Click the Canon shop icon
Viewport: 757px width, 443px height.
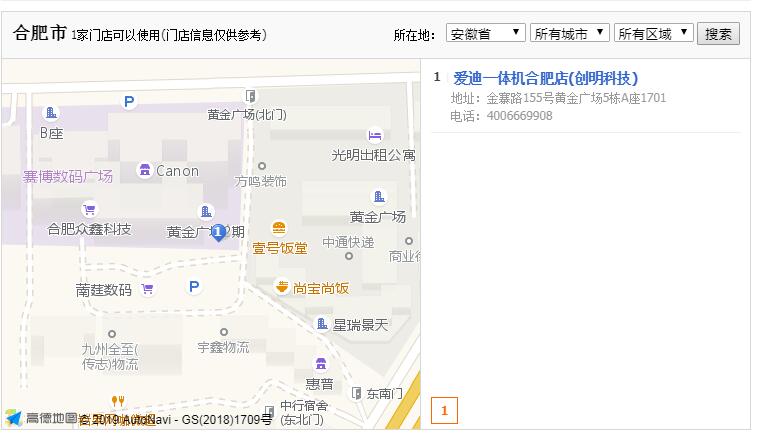[144, 170]
